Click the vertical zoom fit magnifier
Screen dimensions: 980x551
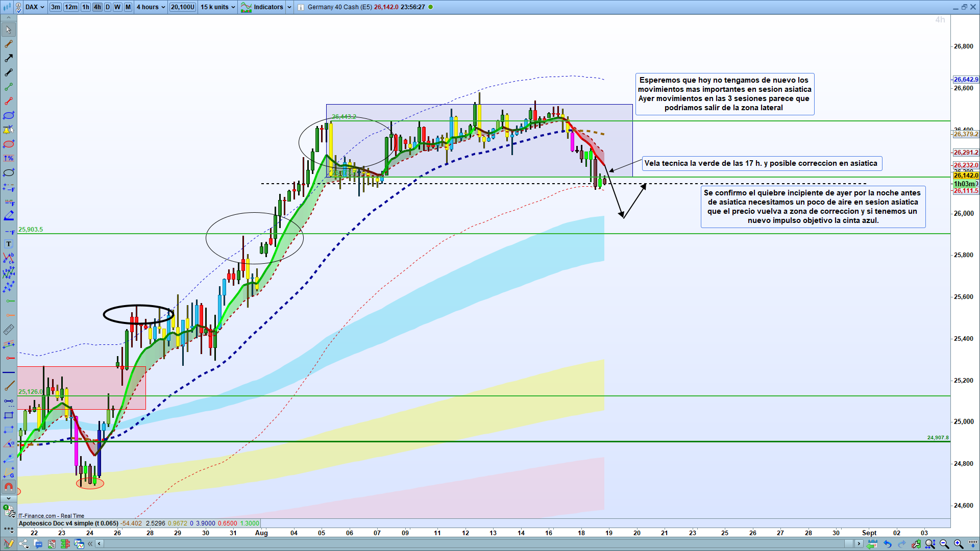click(x=930, y=544)
